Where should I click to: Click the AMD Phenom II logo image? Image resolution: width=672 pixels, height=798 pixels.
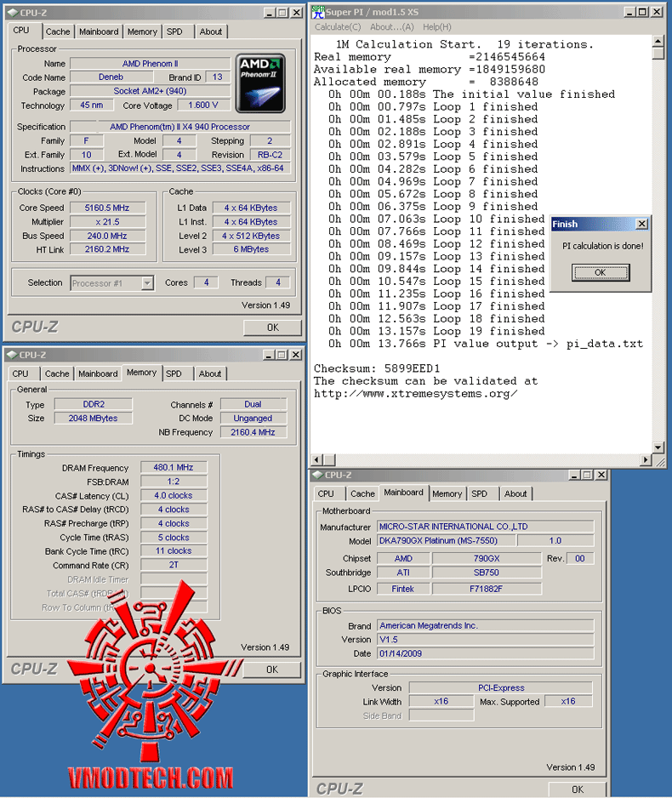[x=260, y=83]
